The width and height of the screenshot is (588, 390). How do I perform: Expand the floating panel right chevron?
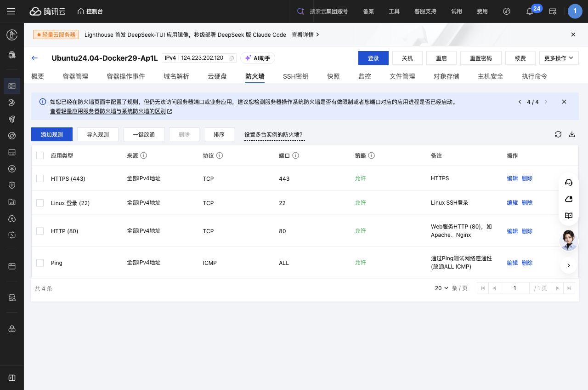[x=568, y=265]
